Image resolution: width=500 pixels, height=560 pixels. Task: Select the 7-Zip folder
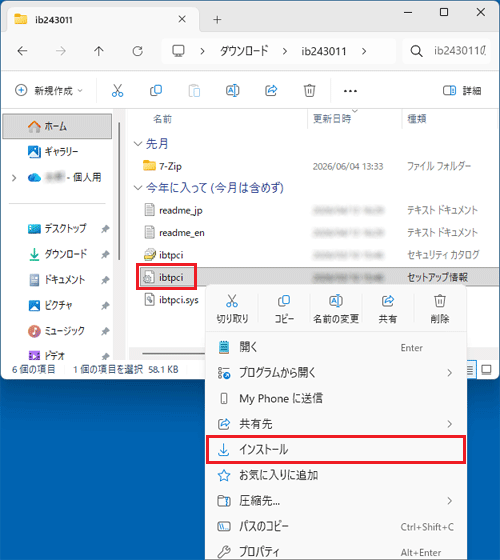coord(162,166)
